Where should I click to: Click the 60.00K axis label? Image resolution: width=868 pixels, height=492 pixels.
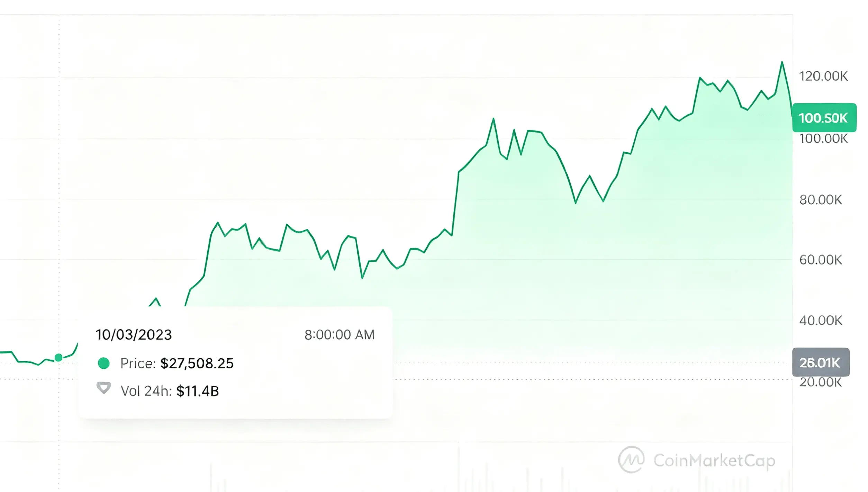point(821,260)
